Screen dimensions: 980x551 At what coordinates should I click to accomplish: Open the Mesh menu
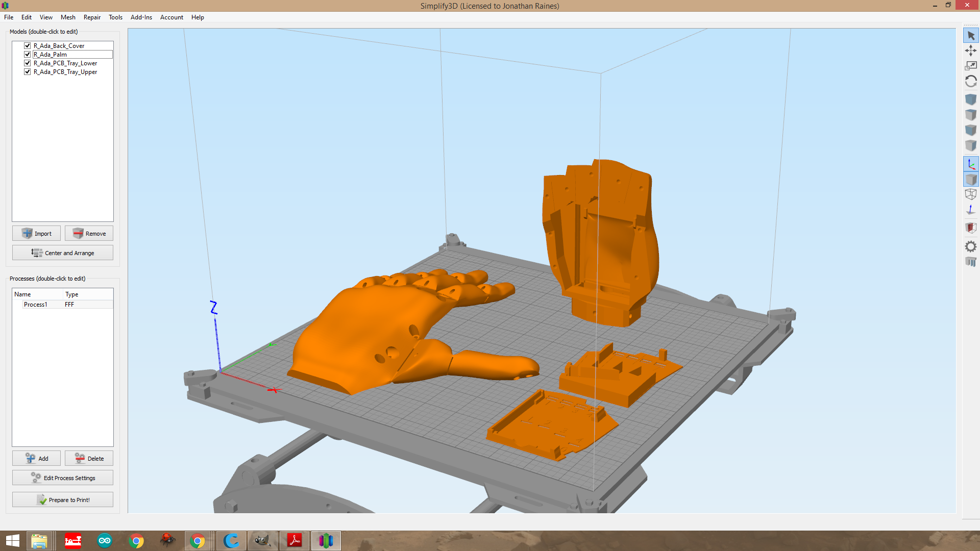68,17
